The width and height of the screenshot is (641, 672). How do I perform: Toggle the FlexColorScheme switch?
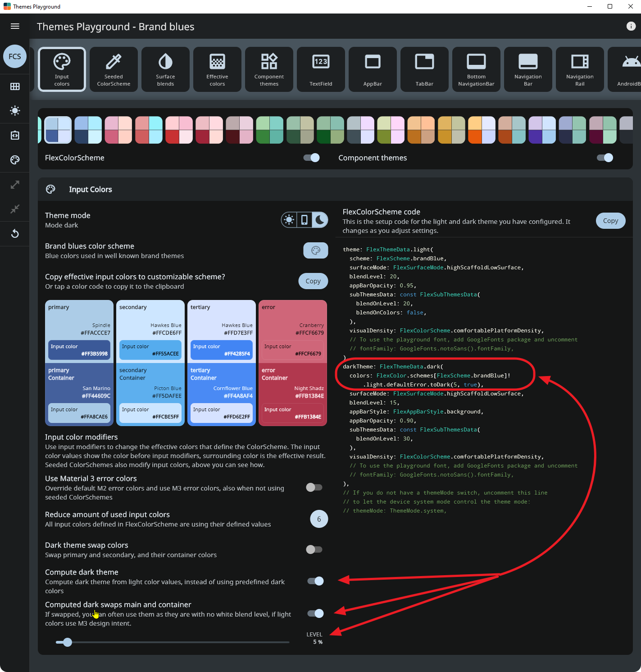click(311, 158)
